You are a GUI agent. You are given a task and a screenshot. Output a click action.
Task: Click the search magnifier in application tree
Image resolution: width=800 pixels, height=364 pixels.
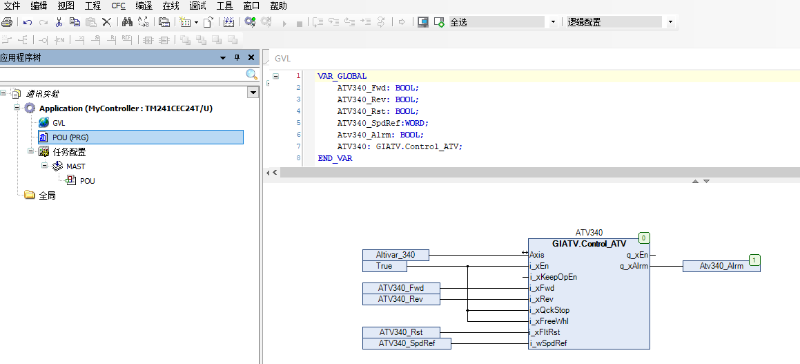[x=252, y=75]
